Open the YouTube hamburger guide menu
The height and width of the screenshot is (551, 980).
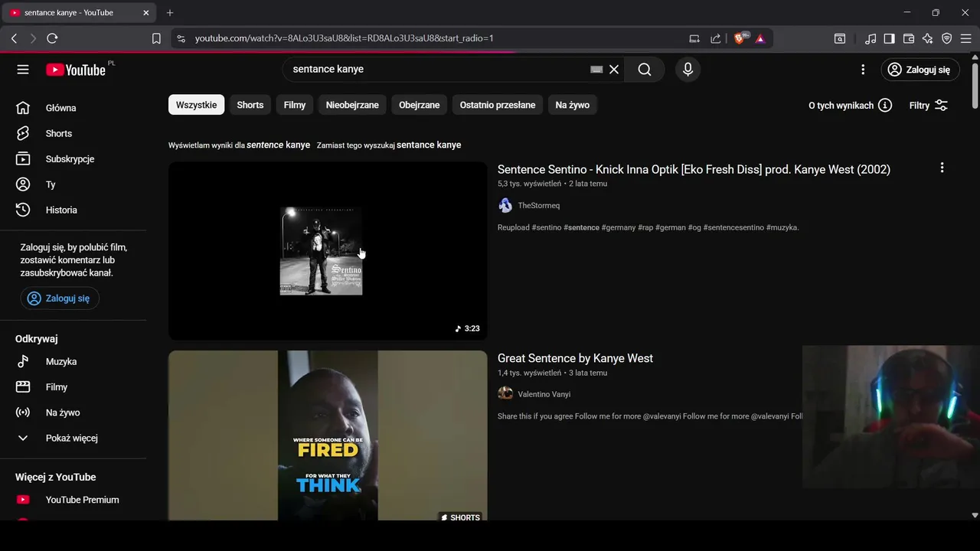(23, 70)
